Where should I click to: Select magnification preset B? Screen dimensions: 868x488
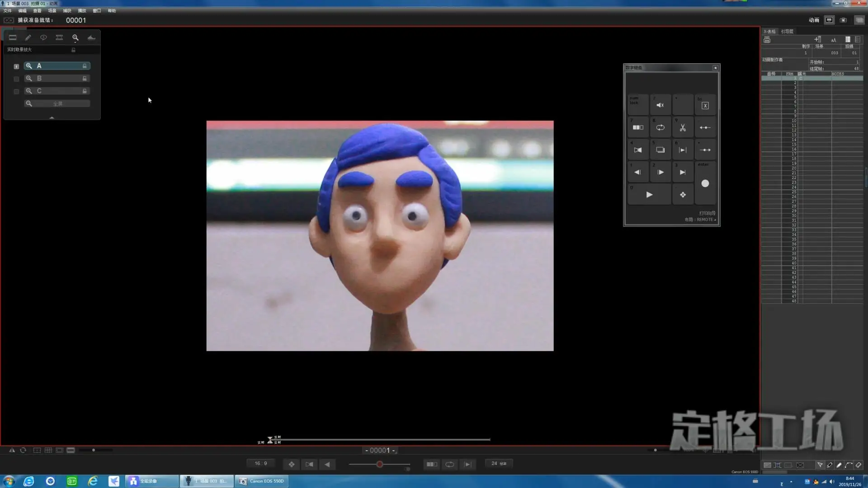pos(57,79)
